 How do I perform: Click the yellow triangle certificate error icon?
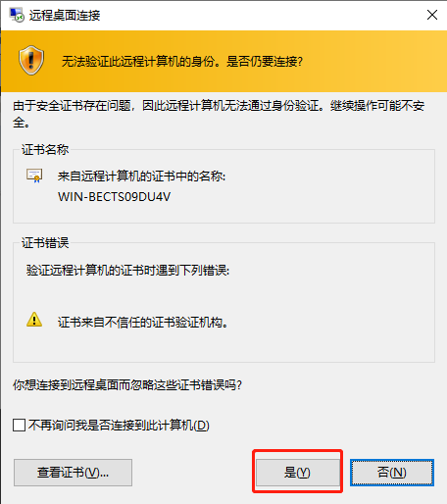[x=34, y=320]
